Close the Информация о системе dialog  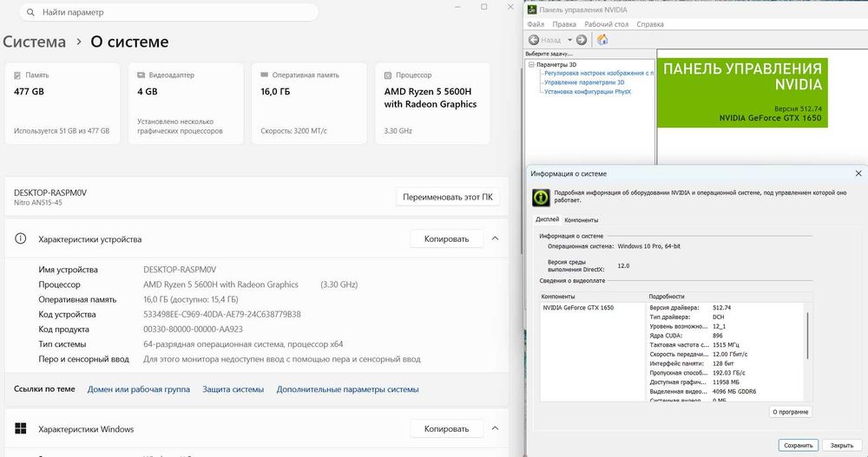coord(858,173)
